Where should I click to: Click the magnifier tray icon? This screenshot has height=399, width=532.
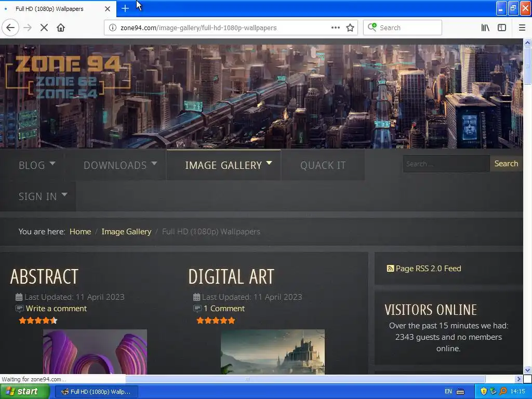click(503, 391)
